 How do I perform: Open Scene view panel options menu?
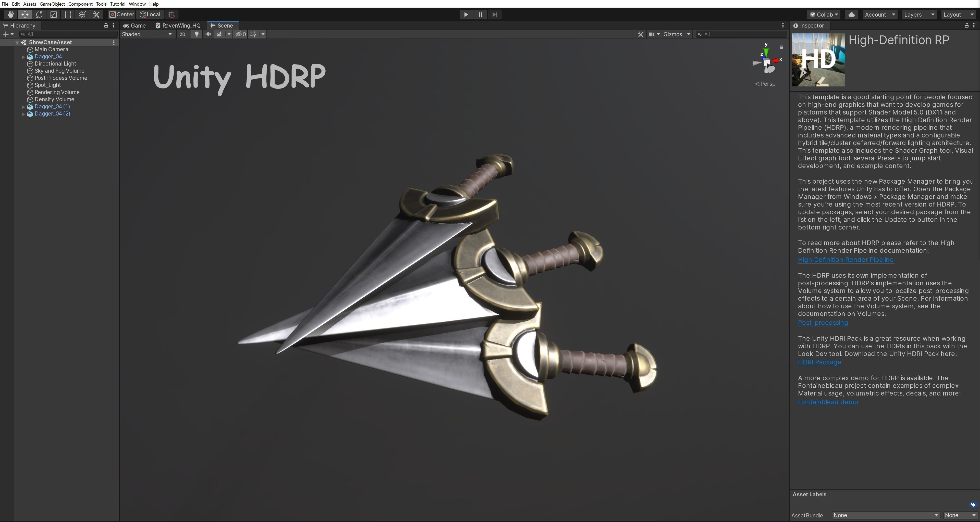(783, 26)
